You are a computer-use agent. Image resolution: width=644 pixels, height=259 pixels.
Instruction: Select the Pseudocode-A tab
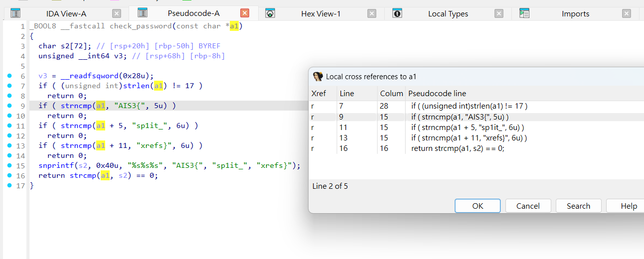[193, 13]
